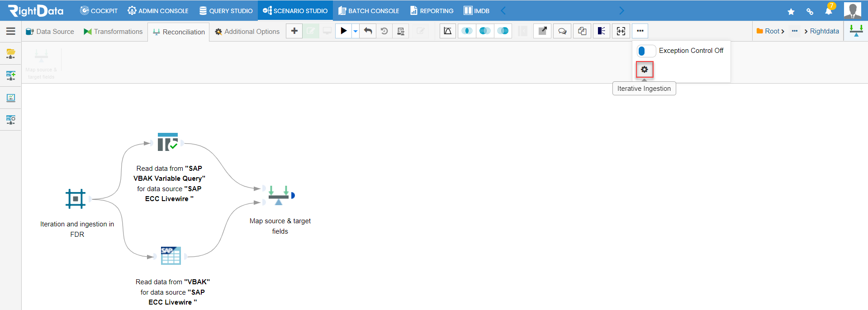Click the link chain icon in header
Screen dimensions: 868x310
coord(810,12)
